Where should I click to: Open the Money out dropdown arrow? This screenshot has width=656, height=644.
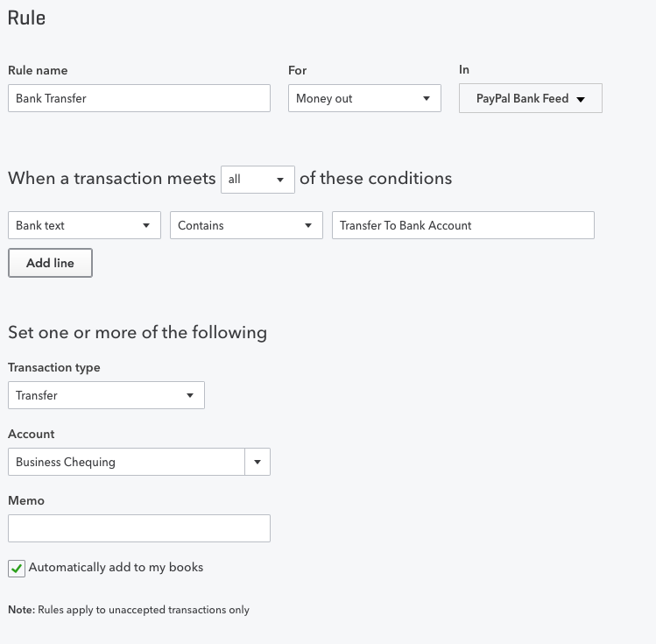(x=427, y=99)
